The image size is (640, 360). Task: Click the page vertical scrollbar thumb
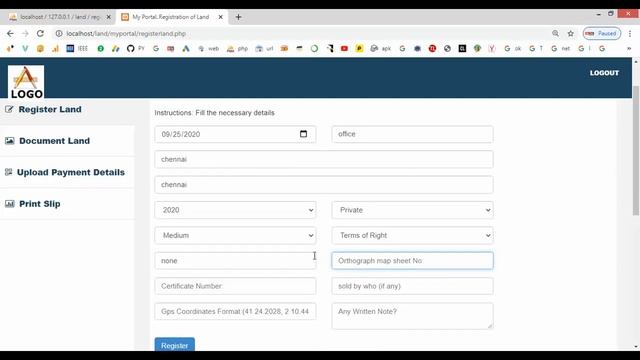pyautogui.click(x=636, y=150)
